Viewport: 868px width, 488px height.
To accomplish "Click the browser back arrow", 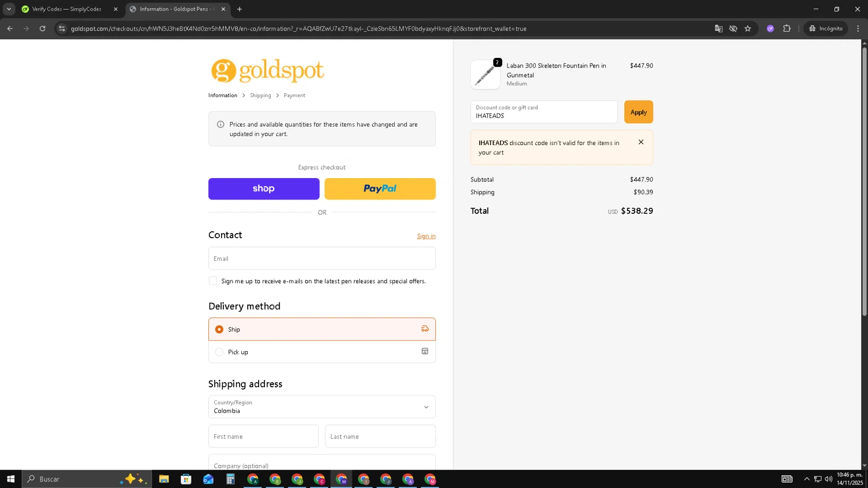I will 10,28.
